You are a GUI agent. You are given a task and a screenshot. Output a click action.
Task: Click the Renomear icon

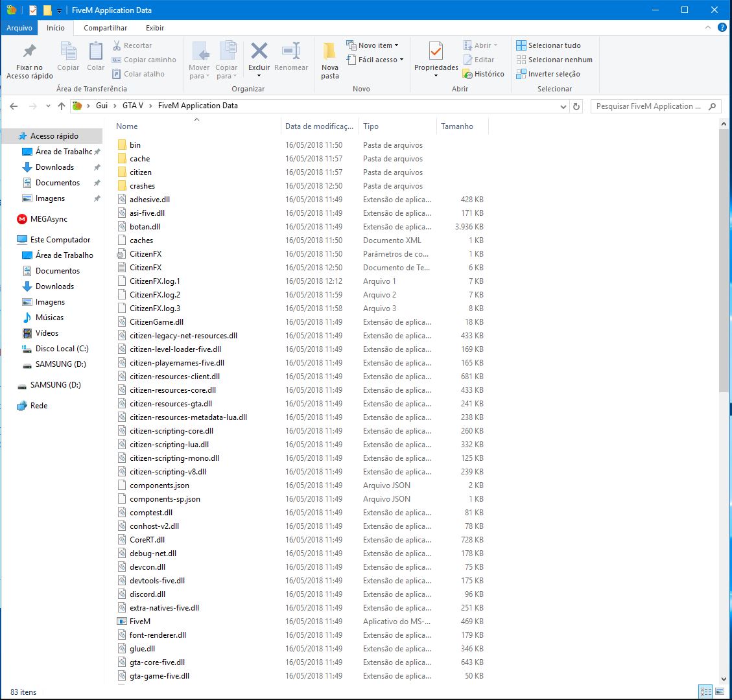tap(291, 51)
